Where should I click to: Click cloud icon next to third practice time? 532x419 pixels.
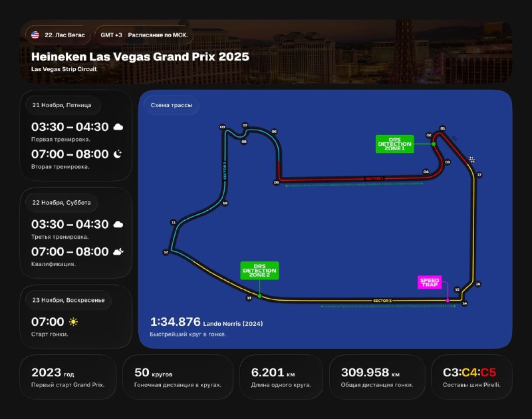click(x=118, y=225)
